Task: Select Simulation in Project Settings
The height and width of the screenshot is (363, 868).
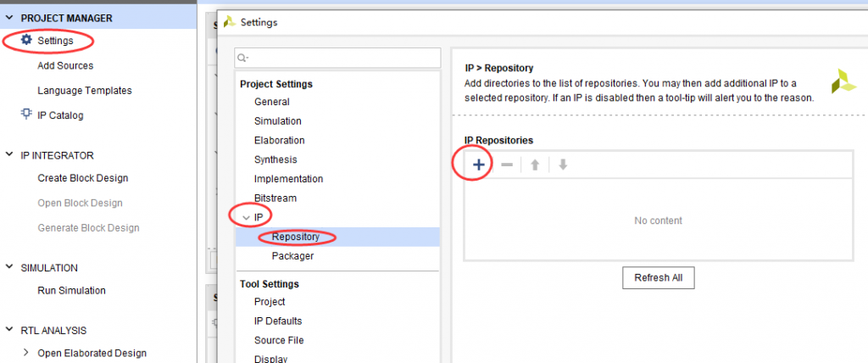Action: [x=278, y=120]
